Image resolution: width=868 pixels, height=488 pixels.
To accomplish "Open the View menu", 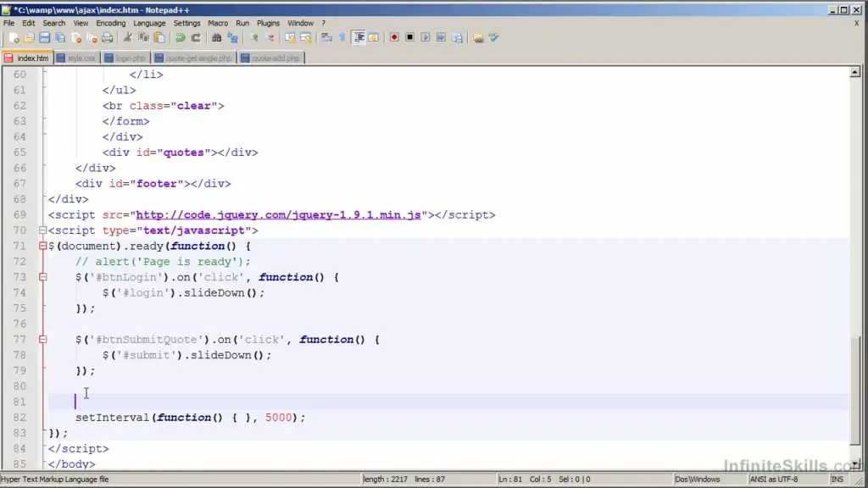I will 81,23.
